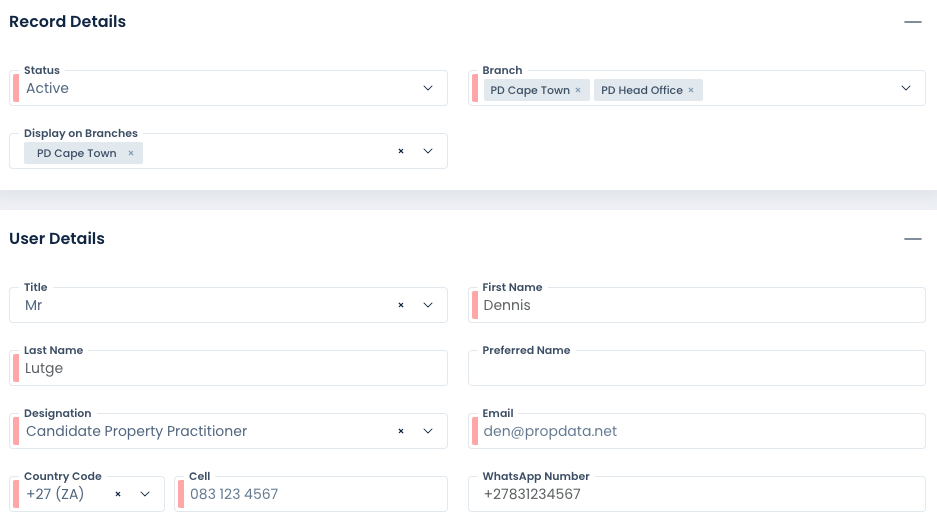Clear the Country Code selection
Image resolution: width=937 pixels, height=522 pixels.
tap(118, 494)
